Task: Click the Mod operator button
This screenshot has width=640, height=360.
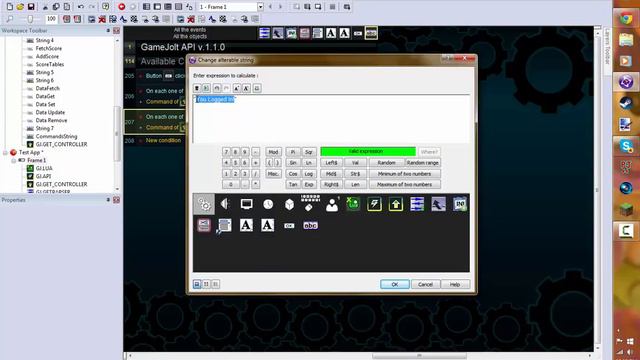Action: [273, 152]
